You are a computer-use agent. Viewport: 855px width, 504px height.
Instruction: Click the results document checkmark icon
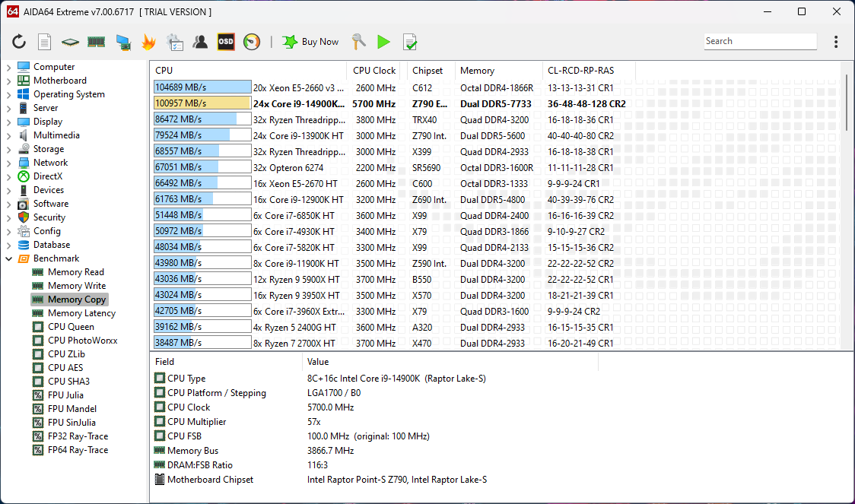[410, 42]
